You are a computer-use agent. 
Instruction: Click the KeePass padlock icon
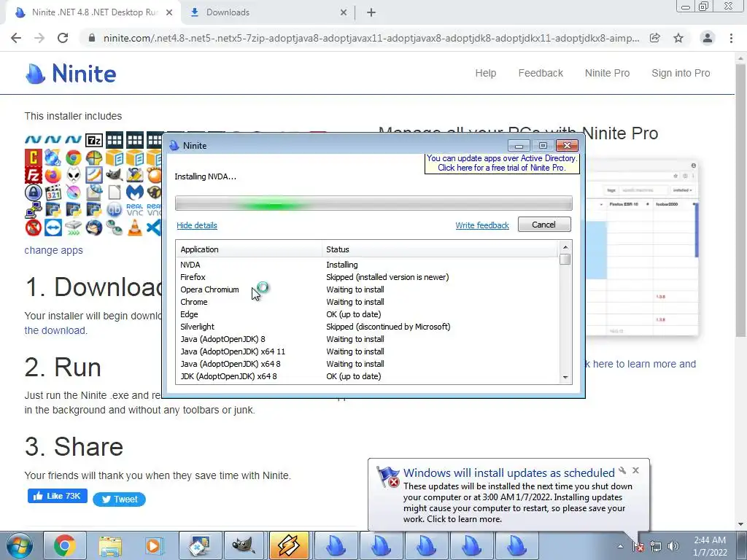point(34,192)
